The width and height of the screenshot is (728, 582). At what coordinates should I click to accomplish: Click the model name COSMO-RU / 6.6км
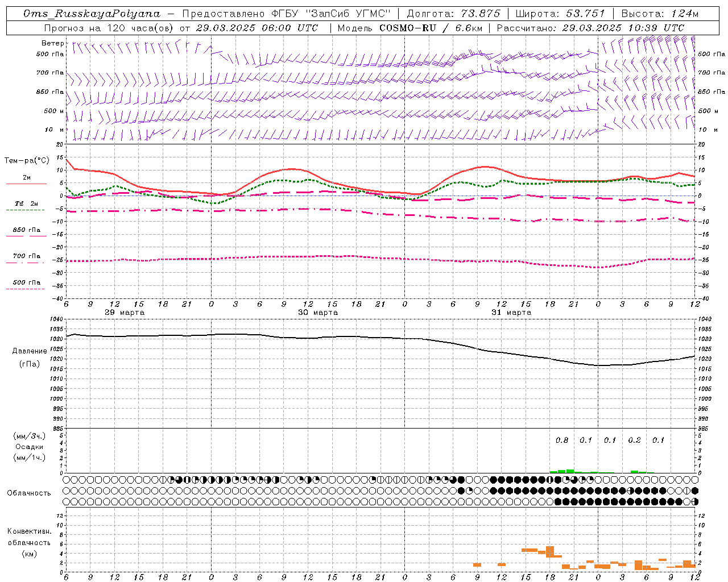431,28
